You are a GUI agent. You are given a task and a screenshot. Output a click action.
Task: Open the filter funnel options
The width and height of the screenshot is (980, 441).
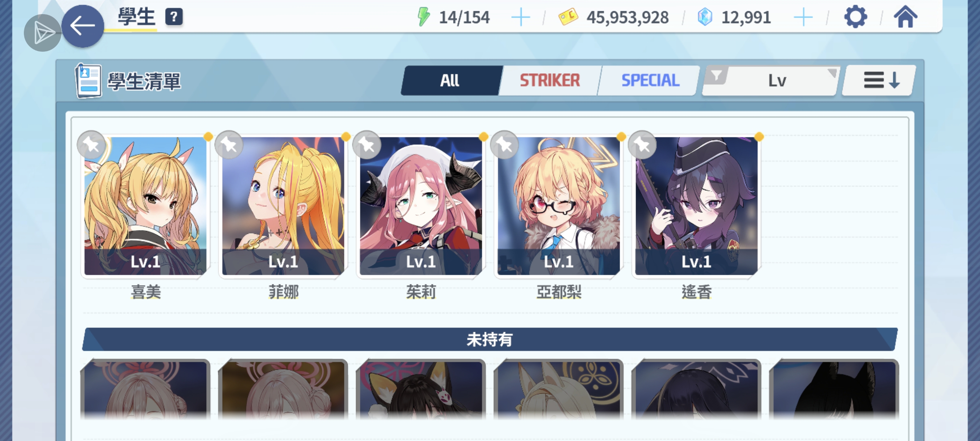(x=716, y=75)
